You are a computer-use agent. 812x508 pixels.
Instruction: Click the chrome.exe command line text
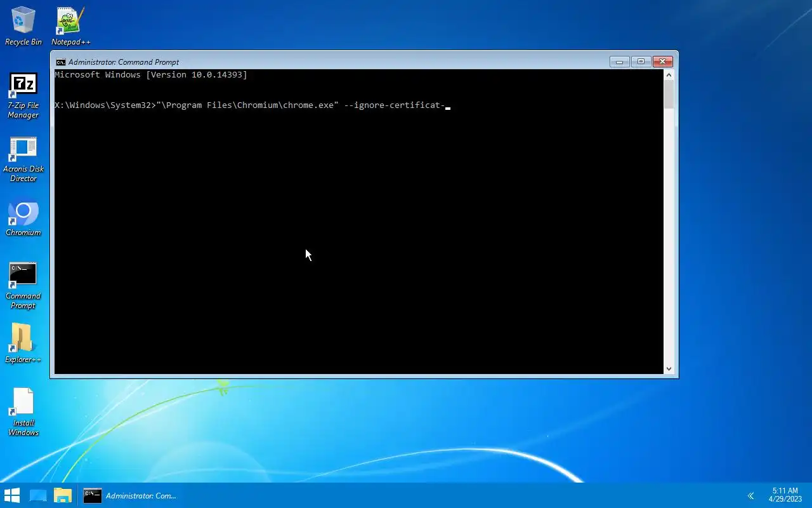(x=250, y=105)
